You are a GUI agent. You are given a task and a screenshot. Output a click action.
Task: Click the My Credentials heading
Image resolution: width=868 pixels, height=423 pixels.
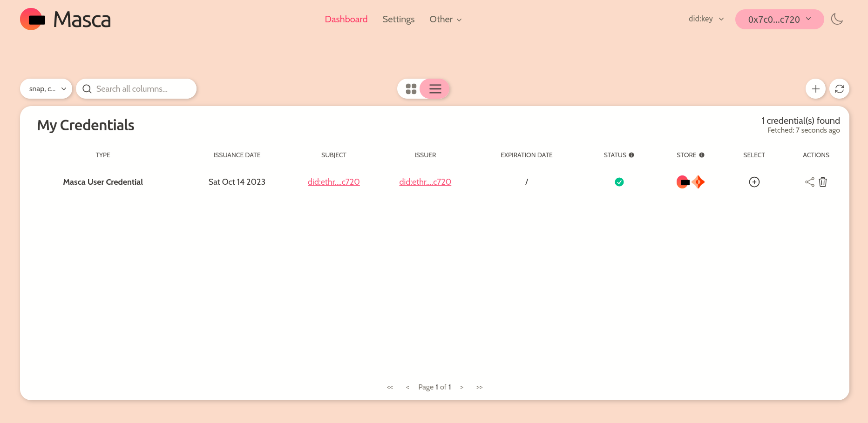[86, 125]
